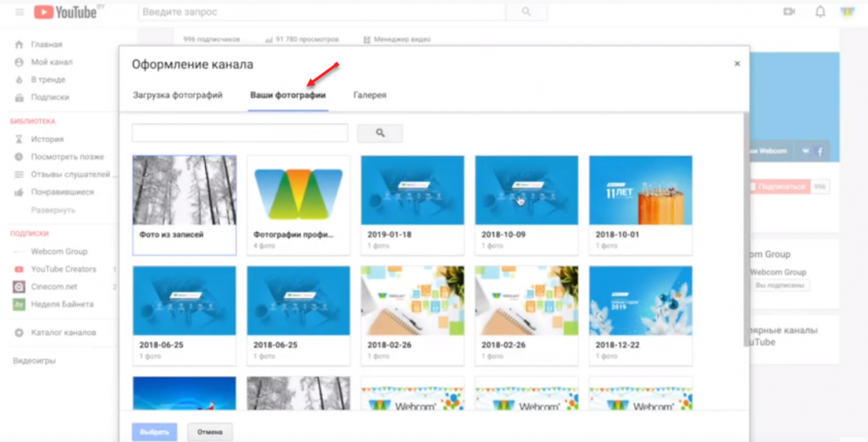Select the Ваши фотографии tab

coord(287,96)
